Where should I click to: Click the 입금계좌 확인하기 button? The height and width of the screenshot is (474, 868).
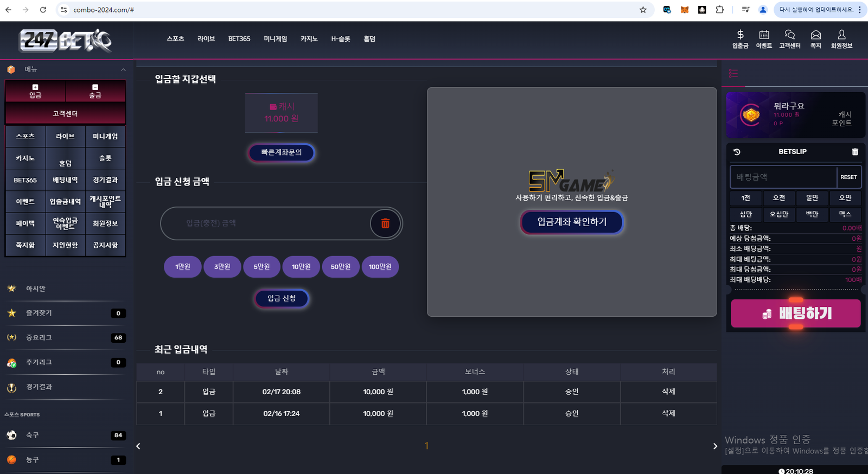pos(572,222)
